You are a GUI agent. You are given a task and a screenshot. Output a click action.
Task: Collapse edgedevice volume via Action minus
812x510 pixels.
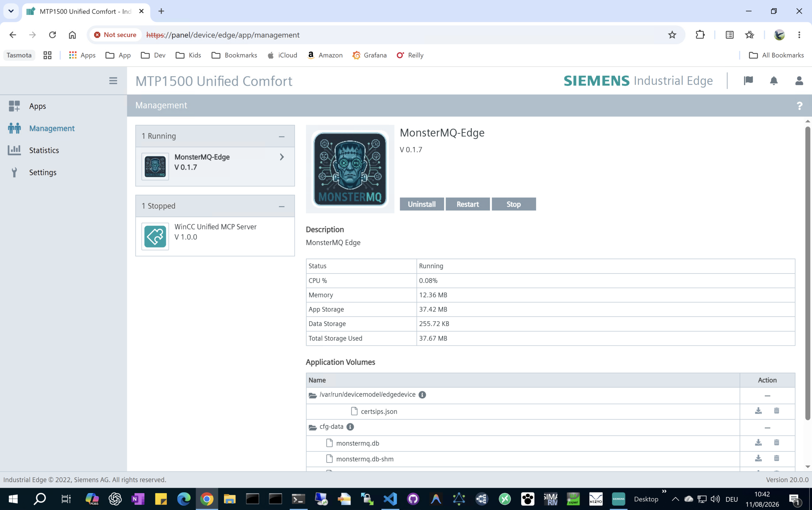(767, 396)
